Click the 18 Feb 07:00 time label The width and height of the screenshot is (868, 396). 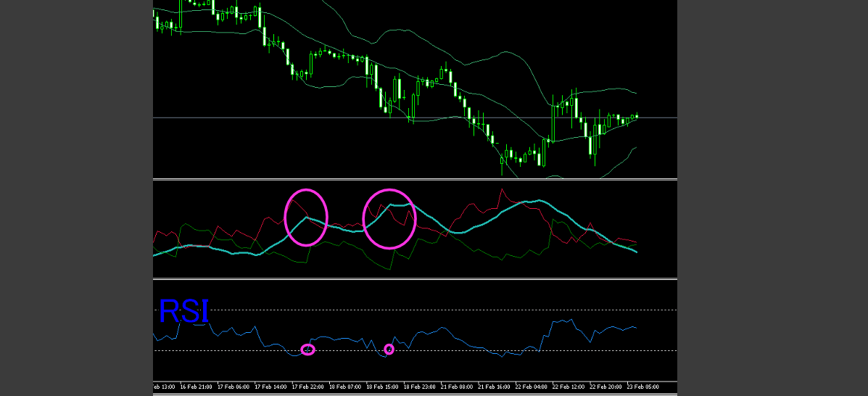[x=345, y=387]
